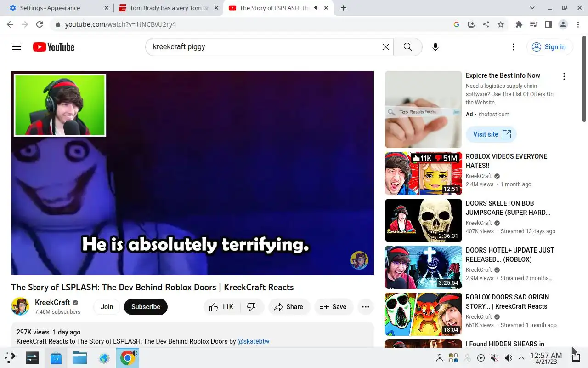Join KreekCraft channel membership
The image size is (588, 368).
(x=107, y=307)
